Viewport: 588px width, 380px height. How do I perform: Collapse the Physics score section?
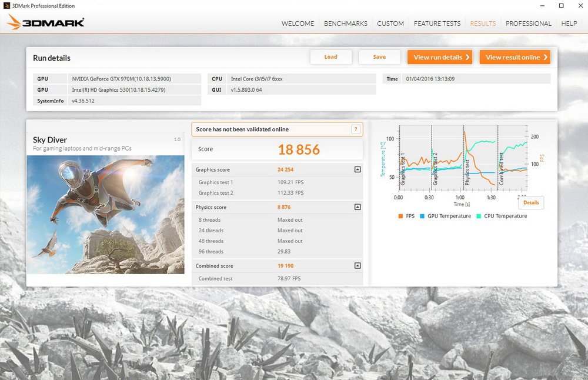[x=357, y=207]
